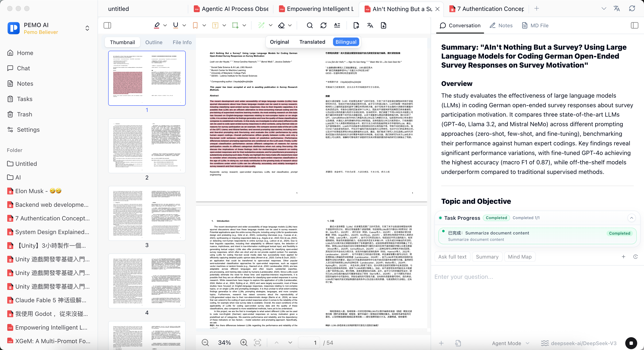Switch to Outline tab
Image resolution: width=644 pixels, height=350 pixels.
click(154, 42)
